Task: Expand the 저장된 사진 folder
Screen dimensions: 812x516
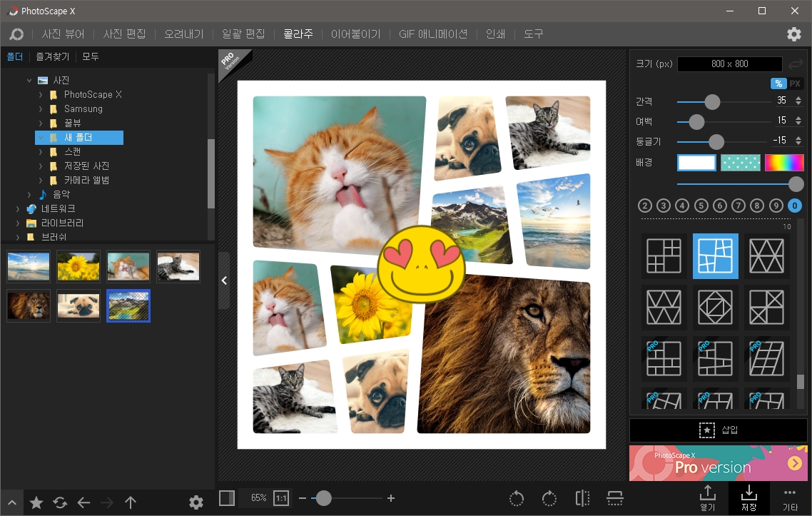Action: point(41,166)
